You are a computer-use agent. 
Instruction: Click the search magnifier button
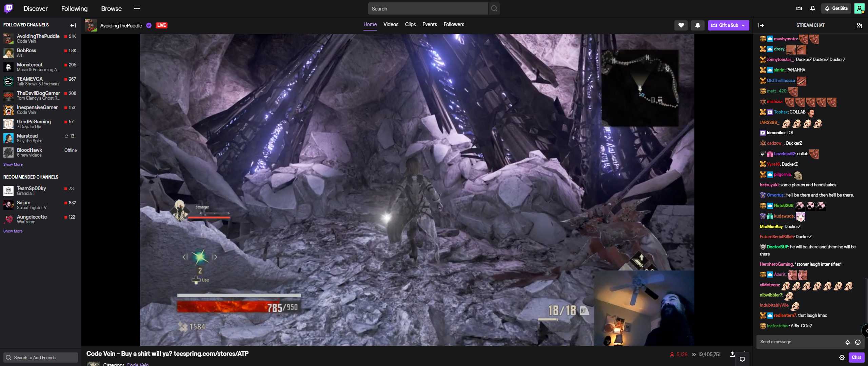tap(494, 8)
